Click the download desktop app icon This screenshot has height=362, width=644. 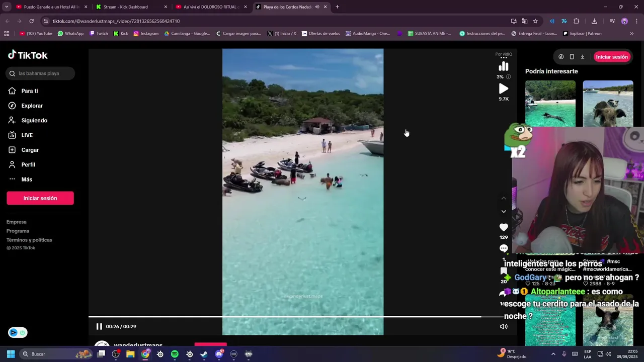[583, 57]
